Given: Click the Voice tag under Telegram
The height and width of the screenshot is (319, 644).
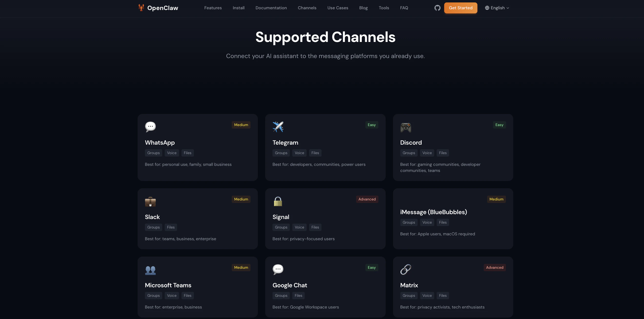Looking at the screenshot, I should (299, 153).
